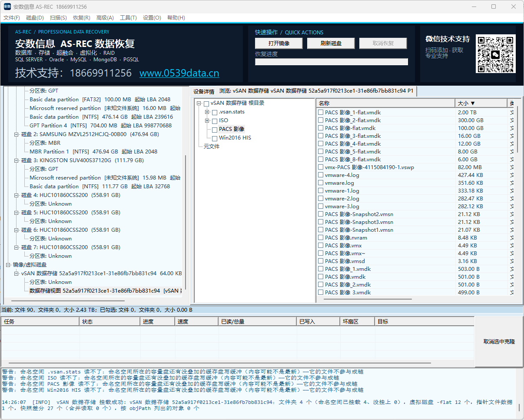The height and width of the screenshot is (420, 524).
Task: Open the 工具(T) menu
Action: 128,18
